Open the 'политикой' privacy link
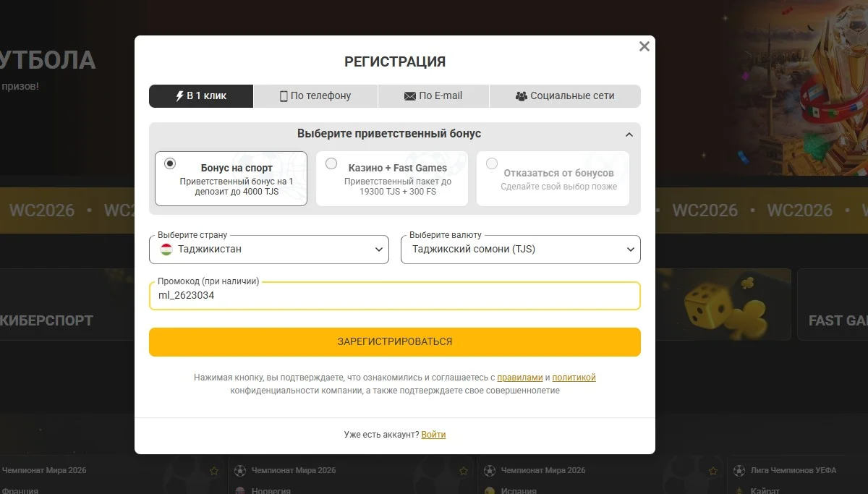Viewport: 868px width, 494px height. 574,378
